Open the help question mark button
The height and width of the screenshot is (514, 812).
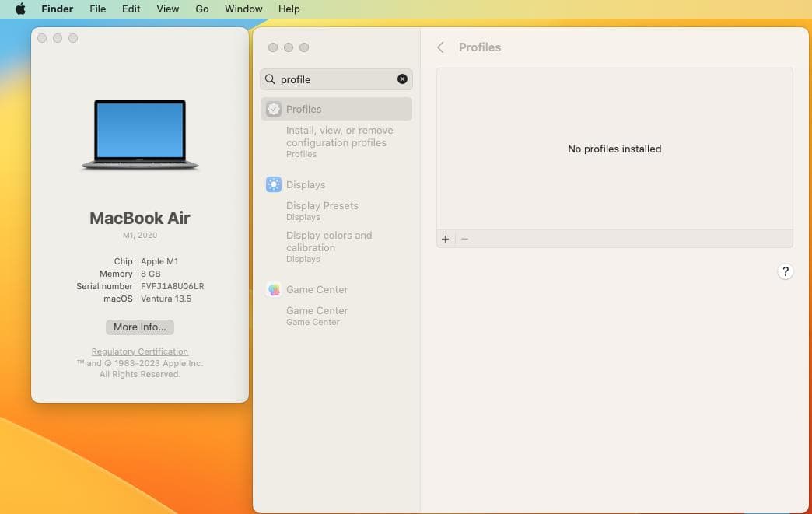coord(785,271)
